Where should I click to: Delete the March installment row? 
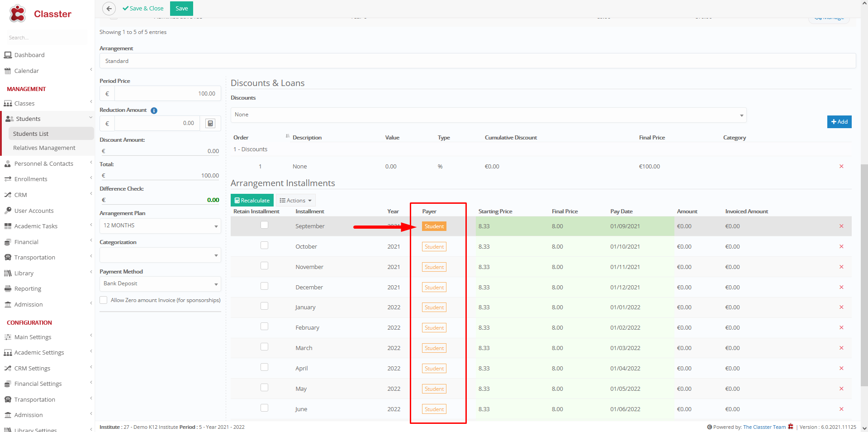(x=841, y=348)
